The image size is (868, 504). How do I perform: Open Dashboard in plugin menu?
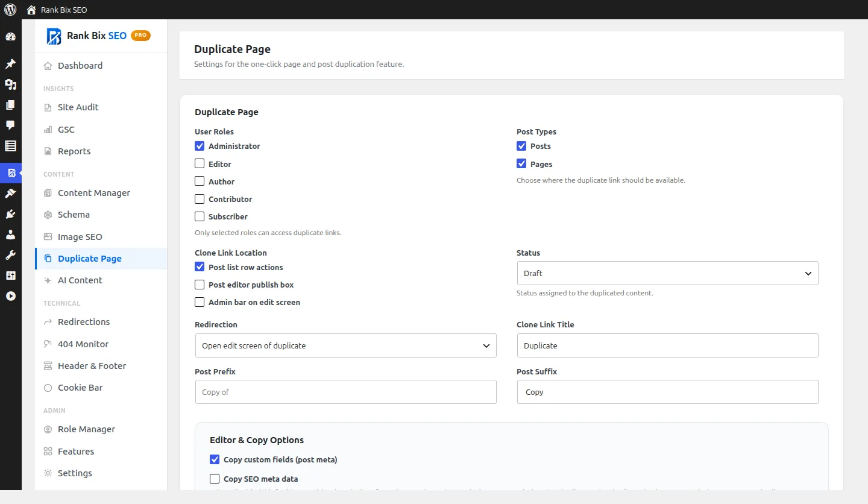point(101,66)
